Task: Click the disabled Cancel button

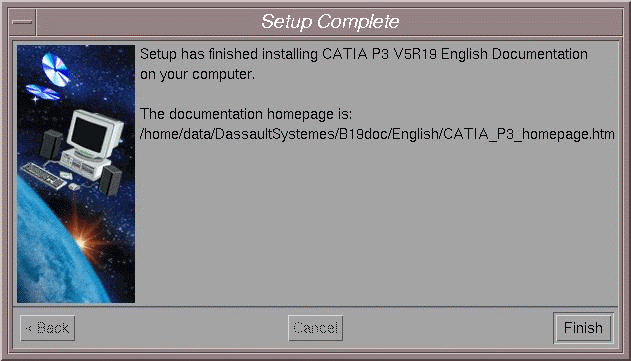Action: coord(316,328)
